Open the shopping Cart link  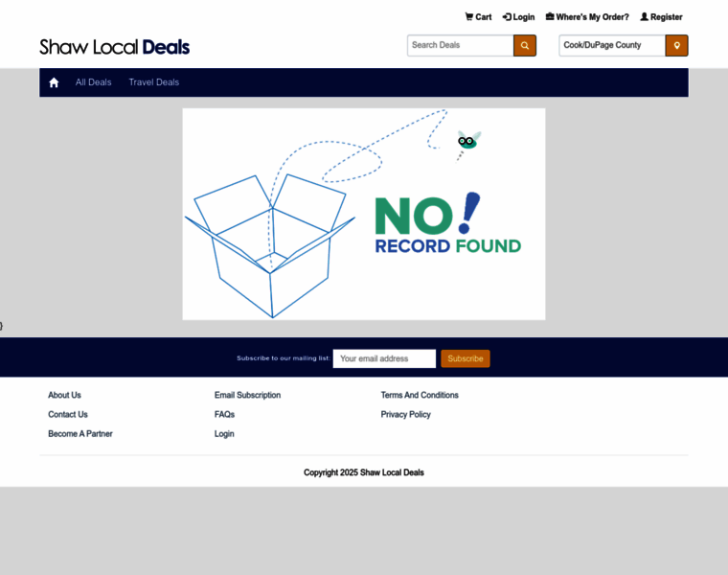point(478,17)
